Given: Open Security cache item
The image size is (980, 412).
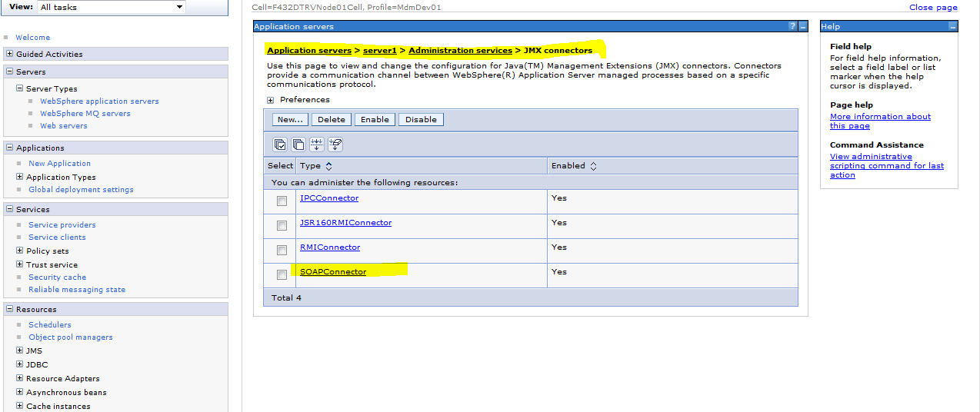Looking at the screenshot, I should point(57,277).
